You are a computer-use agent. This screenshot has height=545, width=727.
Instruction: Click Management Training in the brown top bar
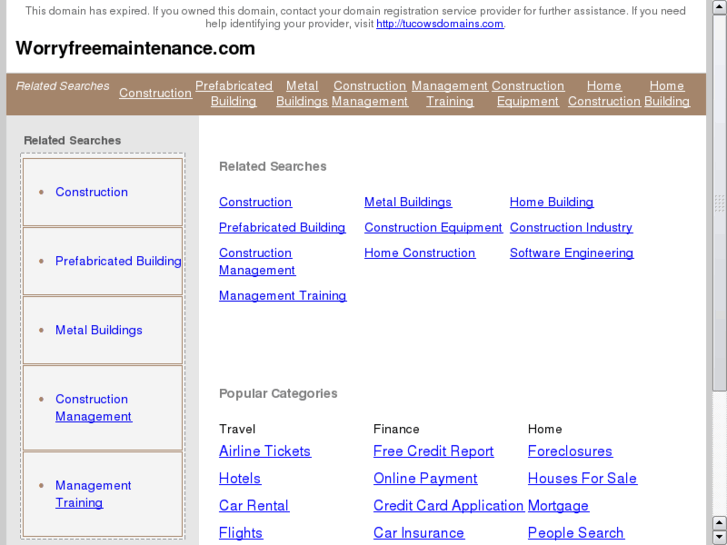(x=450, y=93)
